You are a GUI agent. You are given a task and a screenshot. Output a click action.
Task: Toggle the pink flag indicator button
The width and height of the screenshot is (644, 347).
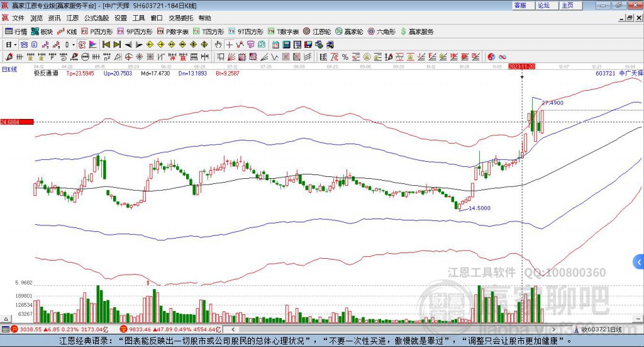coord(93,45)
